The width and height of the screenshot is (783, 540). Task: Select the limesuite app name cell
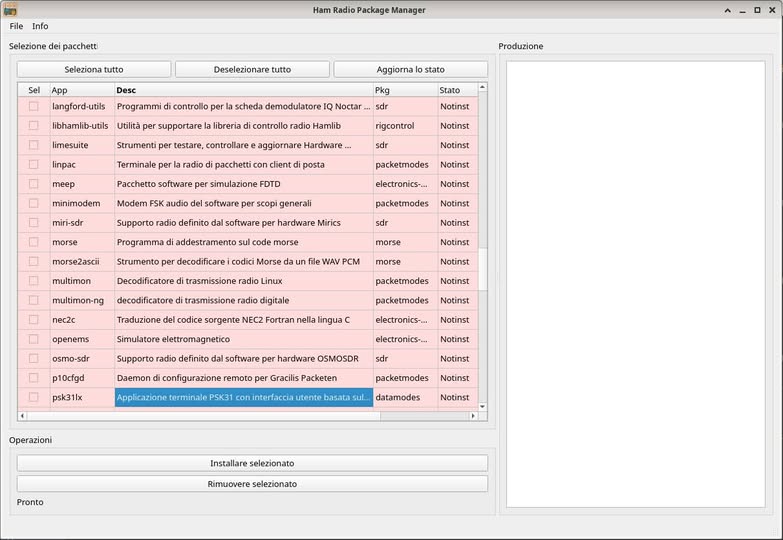coord(82,145)
